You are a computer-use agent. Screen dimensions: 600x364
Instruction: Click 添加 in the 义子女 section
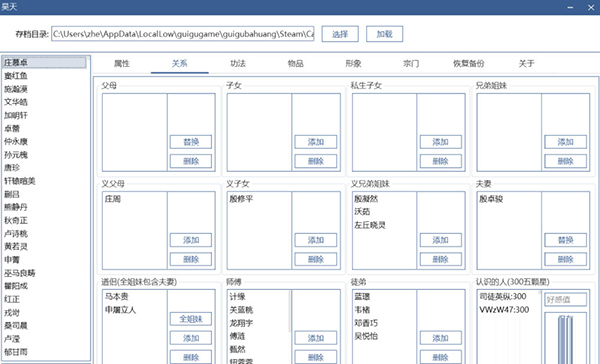316,240
